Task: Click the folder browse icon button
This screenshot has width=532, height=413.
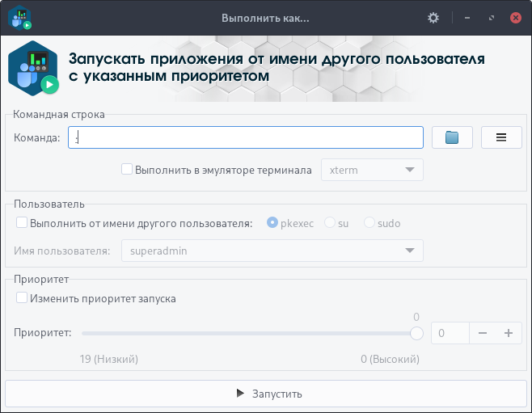Action: 452,137
